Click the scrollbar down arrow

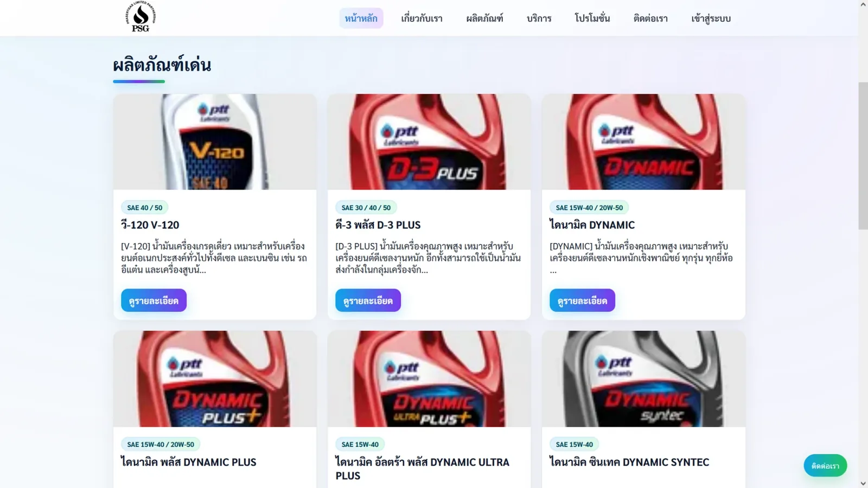[863, 483]
